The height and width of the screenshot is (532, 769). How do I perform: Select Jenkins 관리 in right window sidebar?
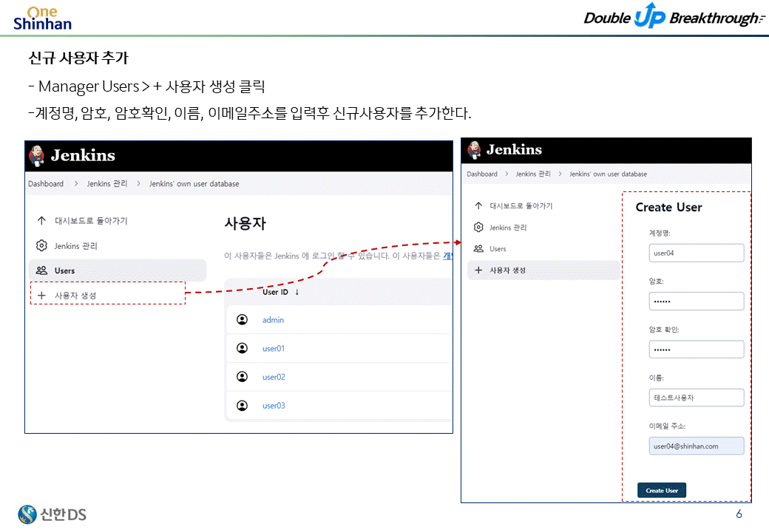[508, 228]
